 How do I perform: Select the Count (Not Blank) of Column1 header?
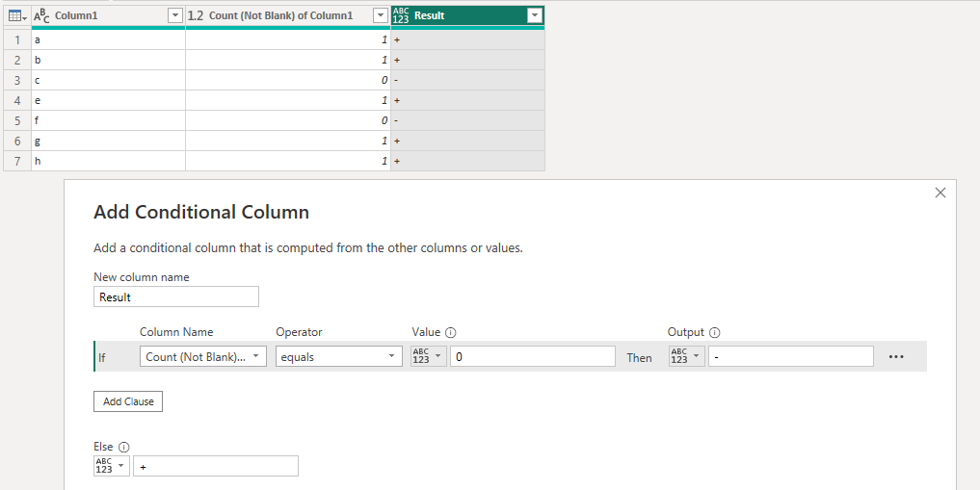tap(287, 15)
